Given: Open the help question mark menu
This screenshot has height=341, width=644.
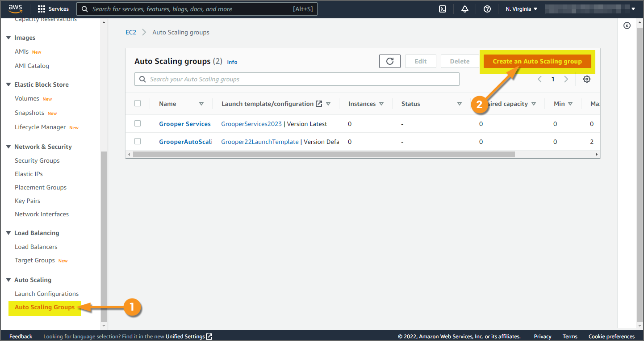Looking at the screenshot, I should 487,9.
